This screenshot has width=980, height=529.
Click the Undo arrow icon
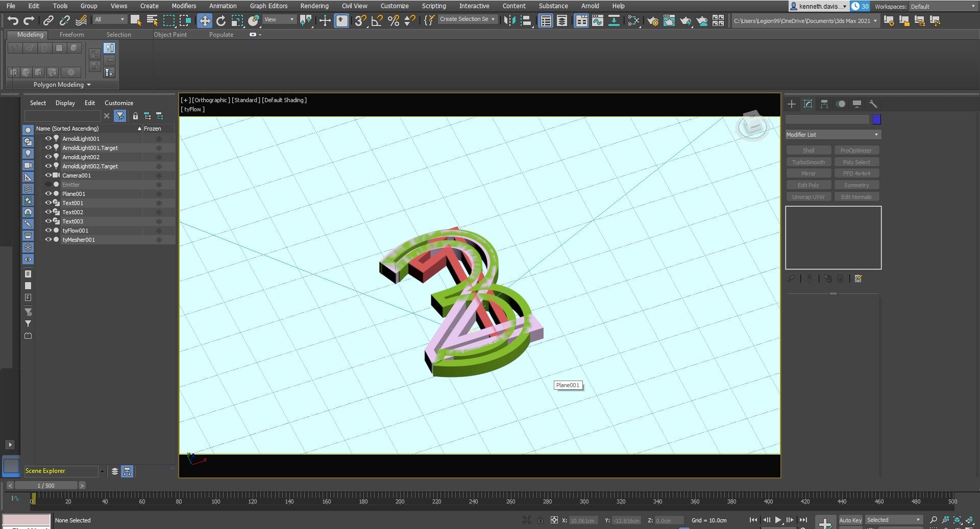(x=13, y=20)
